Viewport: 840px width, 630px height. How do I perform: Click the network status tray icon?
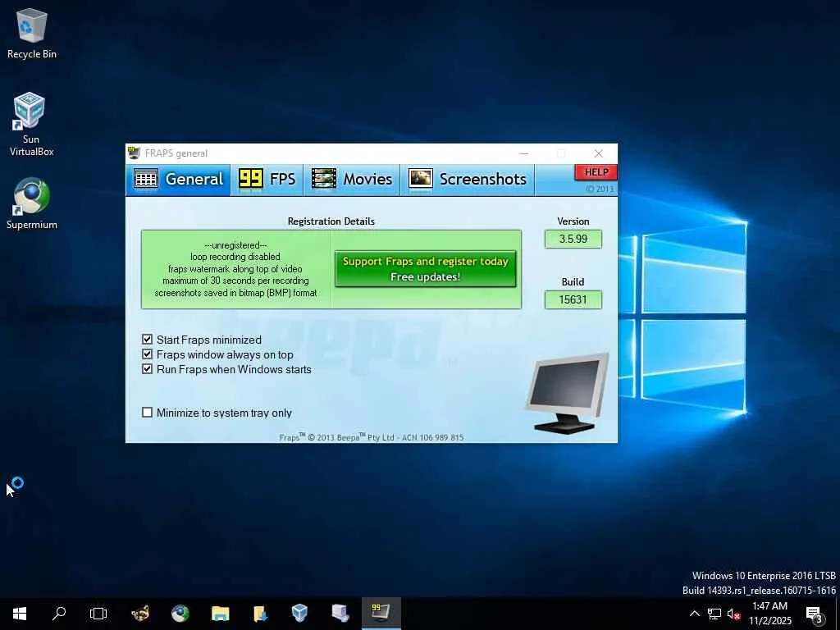[714, 614]
